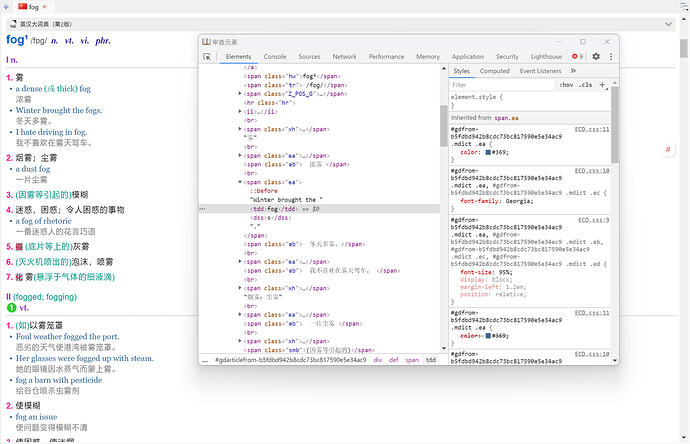Select the Styles sub-tab
The height and width of the screenshot is (444, 690).
coord(462,71)
